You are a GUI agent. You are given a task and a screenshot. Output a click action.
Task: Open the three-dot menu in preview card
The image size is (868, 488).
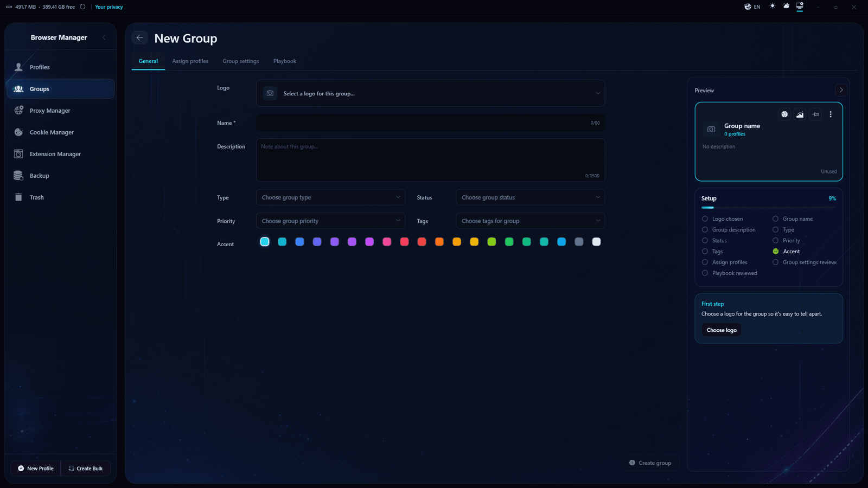[x=831, y=114]
